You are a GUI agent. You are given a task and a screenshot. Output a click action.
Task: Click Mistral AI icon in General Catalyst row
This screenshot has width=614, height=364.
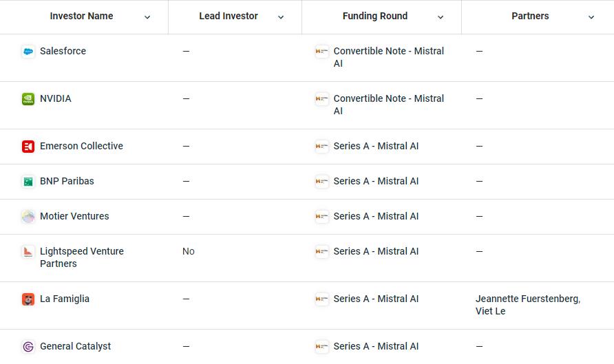[322, 346]
